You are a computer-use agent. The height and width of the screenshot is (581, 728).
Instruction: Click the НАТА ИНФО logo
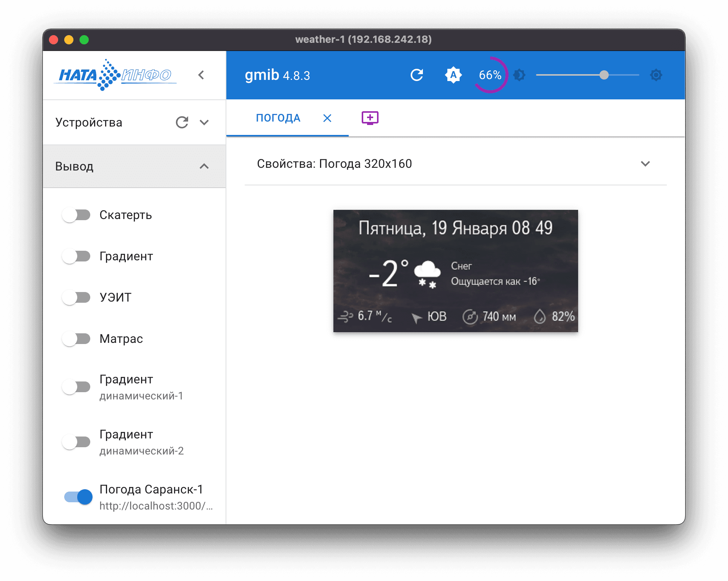[x=116, y=75]
